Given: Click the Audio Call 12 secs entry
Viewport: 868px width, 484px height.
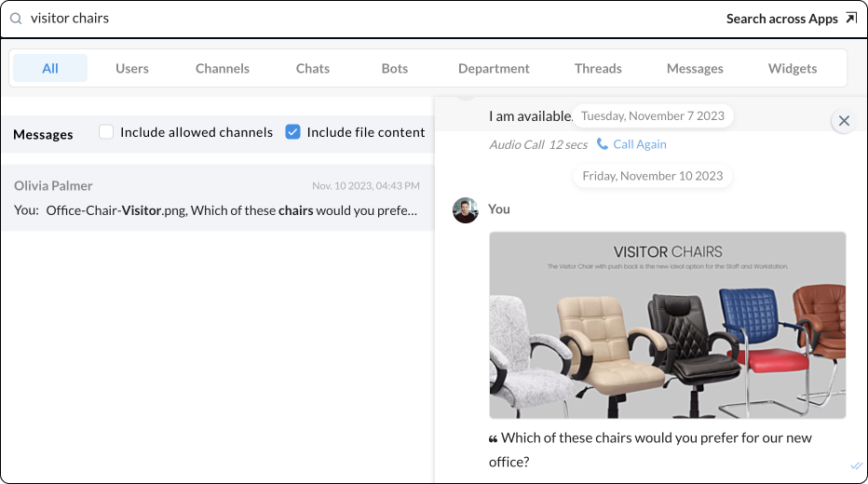Looking at the screenshot, I should (x=538, y=144).
